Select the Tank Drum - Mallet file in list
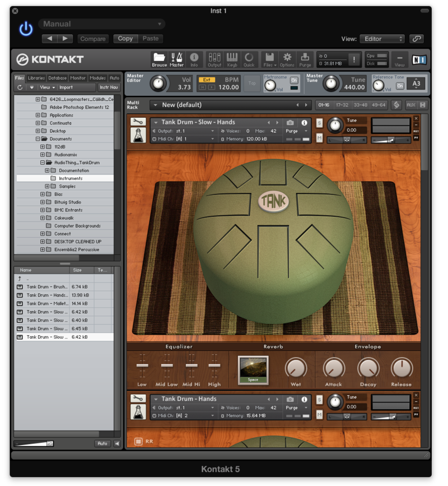Viewport: 448px width, 486px height. click(47, 303)
